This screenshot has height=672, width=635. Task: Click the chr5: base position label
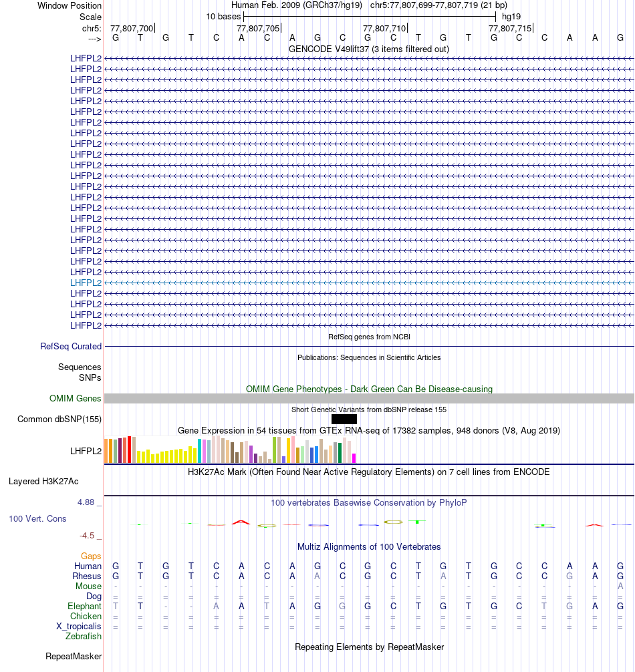tap(92, 28)
